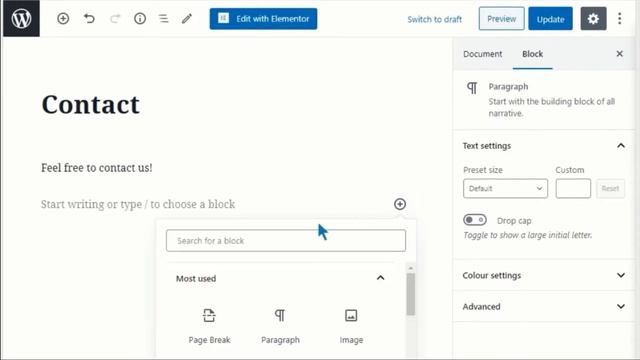Collapse the Most used section
Image resolution: width=640 pixels, height=360 pixels.
[281, 278]
